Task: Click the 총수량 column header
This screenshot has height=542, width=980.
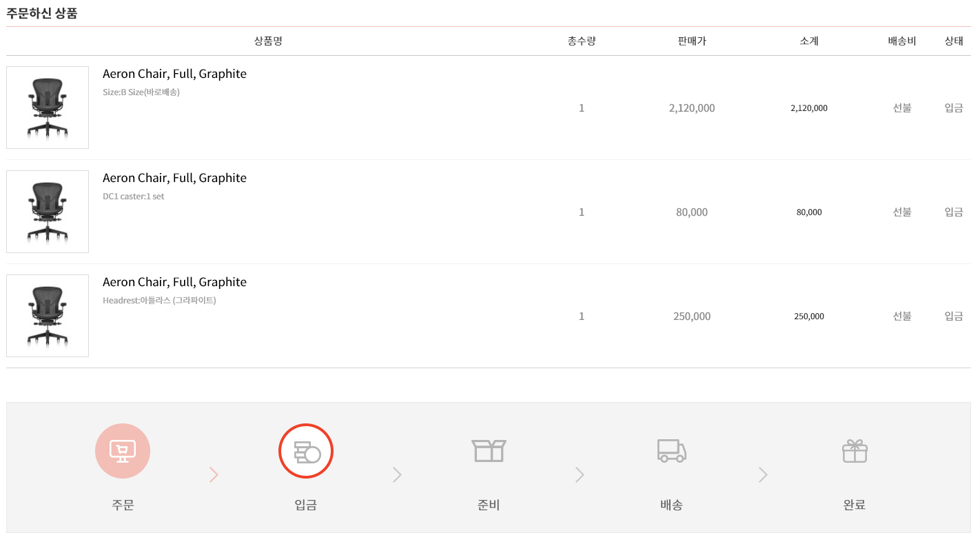Action: pos(582,41)
